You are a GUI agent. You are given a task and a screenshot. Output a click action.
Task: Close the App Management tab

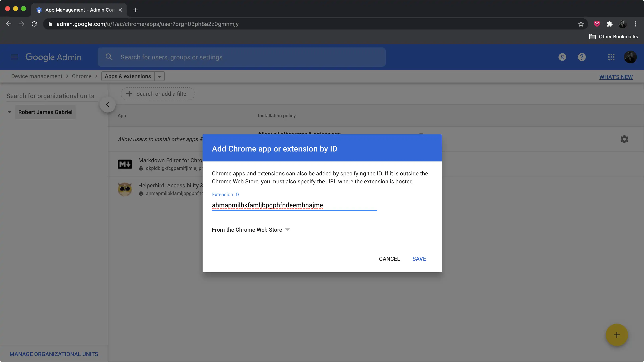click(x=120, y=10)
